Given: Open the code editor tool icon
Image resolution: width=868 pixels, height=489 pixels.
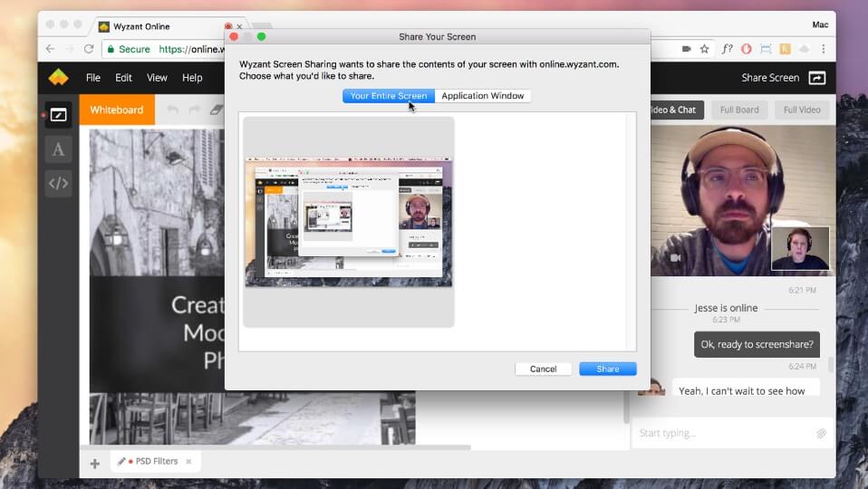Looking at the screenshot, I should pos(58,184).
